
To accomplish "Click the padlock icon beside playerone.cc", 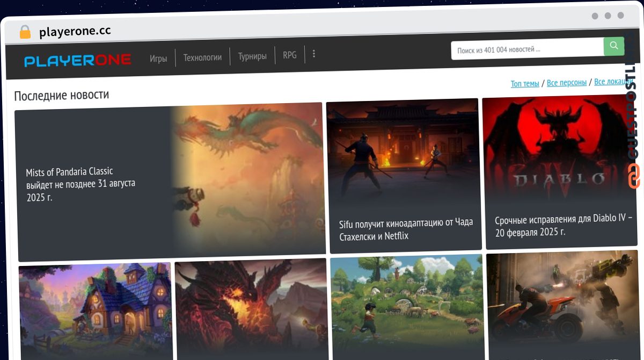I will pyautogui.click(x=25, y=32).
